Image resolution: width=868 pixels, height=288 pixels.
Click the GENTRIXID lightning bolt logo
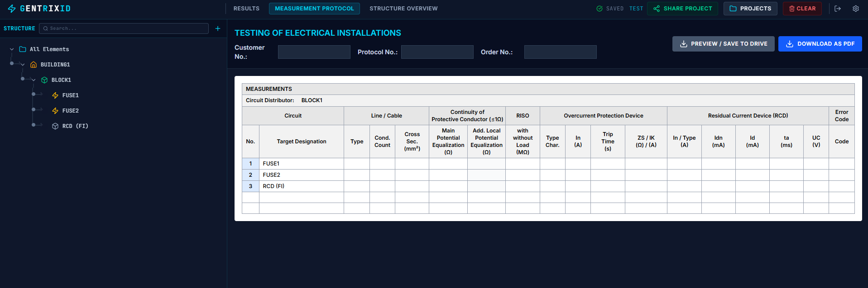pyautogui.click(x=12, y=9)
